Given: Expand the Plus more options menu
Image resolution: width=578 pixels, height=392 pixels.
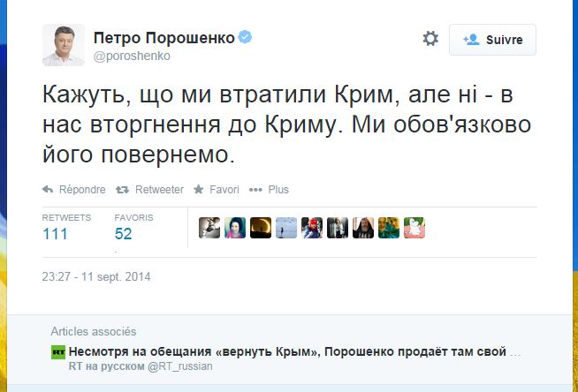Looking at the screenshot, I should (x=256, y=189).
